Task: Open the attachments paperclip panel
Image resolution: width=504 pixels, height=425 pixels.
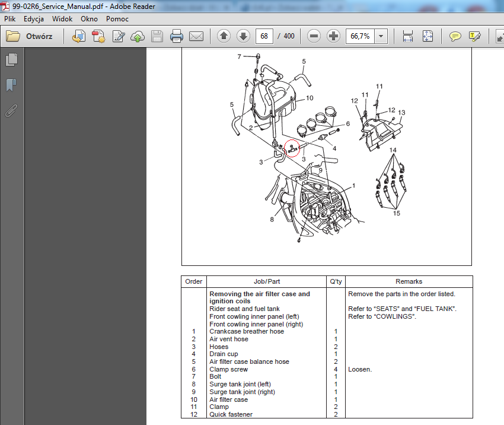Action: point(11,110)
